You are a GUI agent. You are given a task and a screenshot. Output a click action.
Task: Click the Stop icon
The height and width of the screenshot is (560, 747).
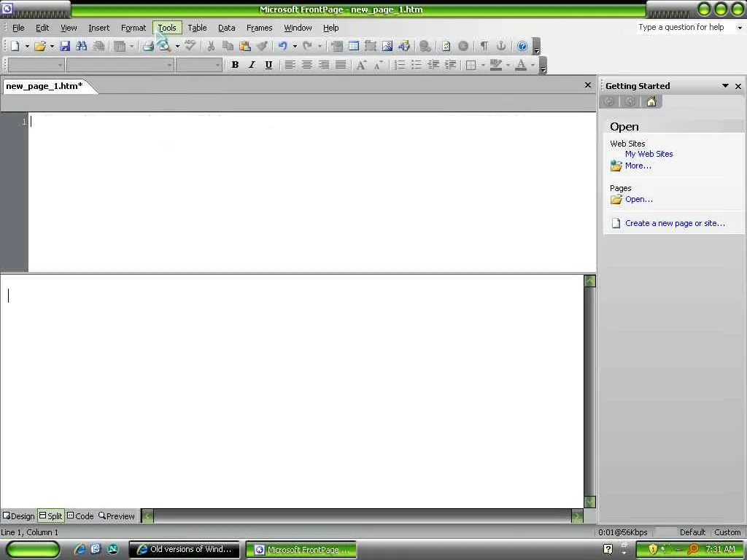[x=463, y=46]
